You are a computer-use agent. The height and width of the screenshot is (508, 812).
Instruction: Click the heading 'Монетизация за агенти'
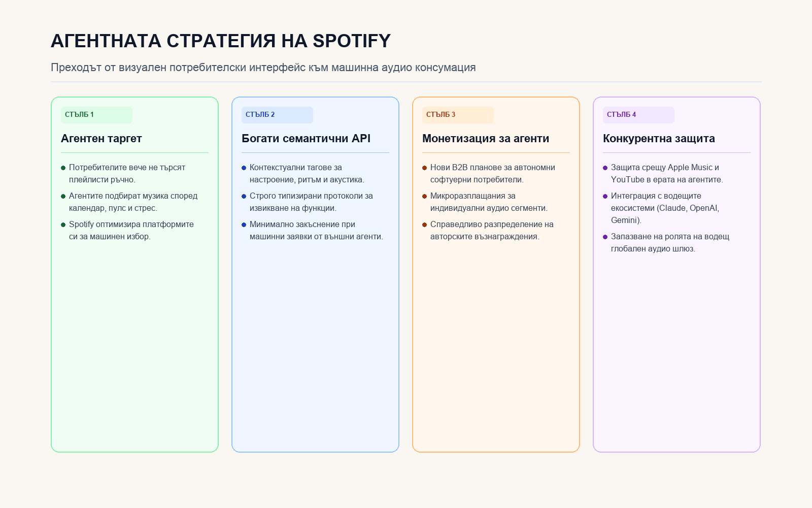tap(486, 138)
